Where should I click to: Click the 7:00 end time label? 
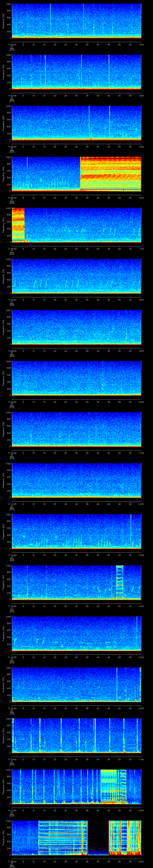tap(141, 249)
